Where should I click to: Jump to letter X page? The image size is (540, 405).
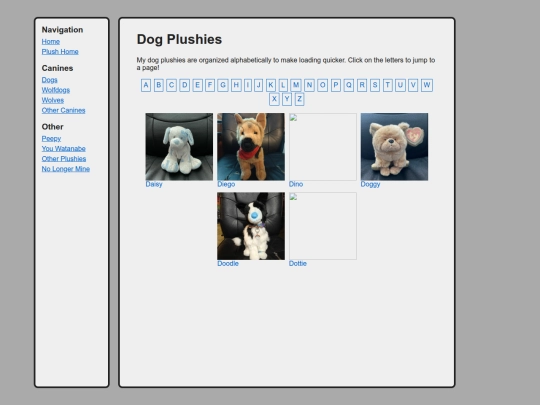click(x=274, y=99)
